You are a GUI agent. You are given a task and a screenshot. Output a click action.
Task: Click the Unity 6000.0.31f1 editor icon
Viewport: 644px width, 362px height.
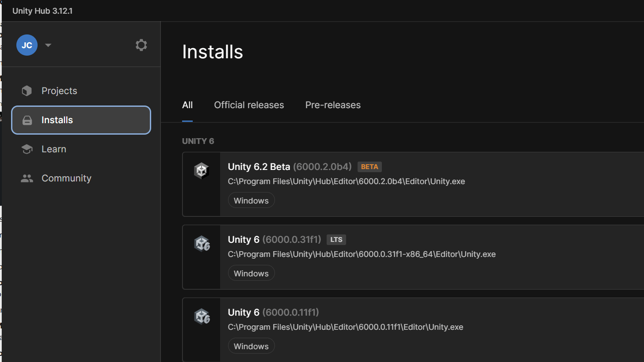point(202,243)
